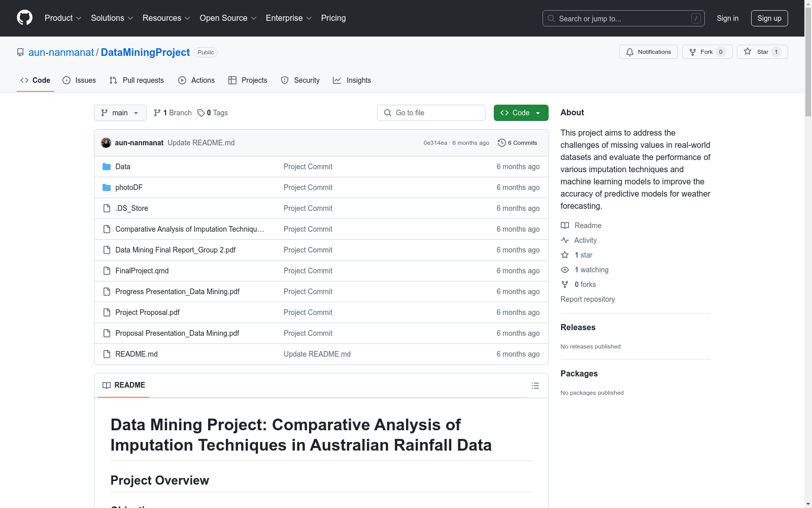This screenshot has height=508, width=812.
Task: Open Progress Presentation_Data Mining.pdf
Action: 178,292
